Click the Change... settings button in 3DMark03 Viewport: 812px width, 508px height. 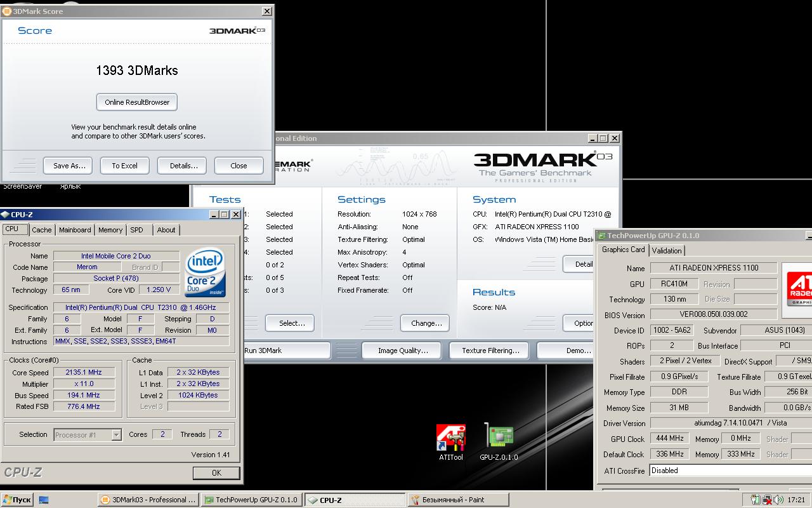pyautogui.click(x=425, y=323)
